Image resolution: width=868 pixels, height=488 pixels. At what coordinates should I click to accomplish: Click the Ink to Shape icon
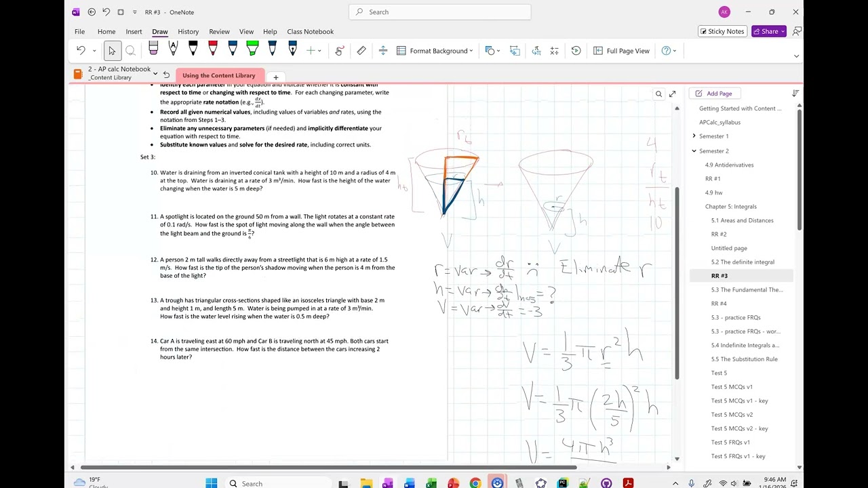point(515,51)
